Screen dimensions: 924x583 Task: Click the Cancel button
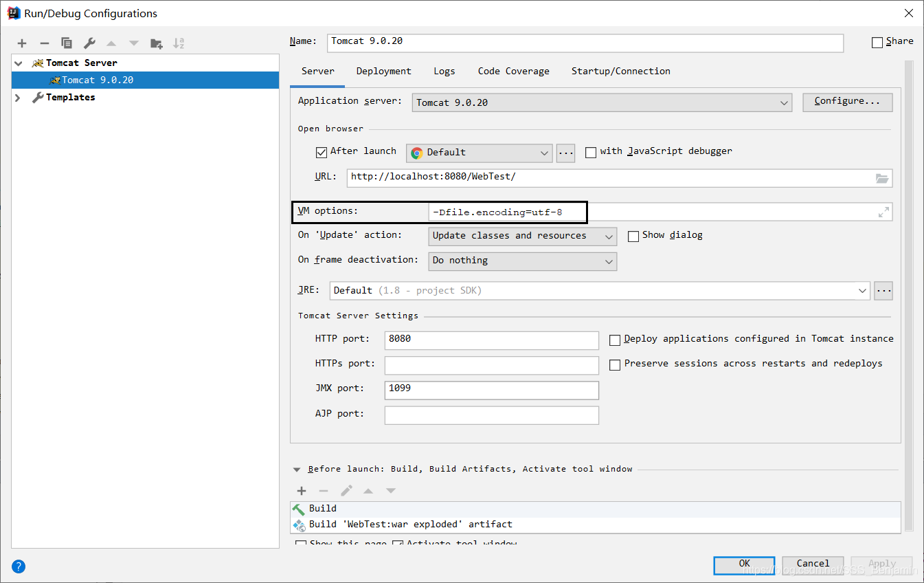[x=813, y=564]
